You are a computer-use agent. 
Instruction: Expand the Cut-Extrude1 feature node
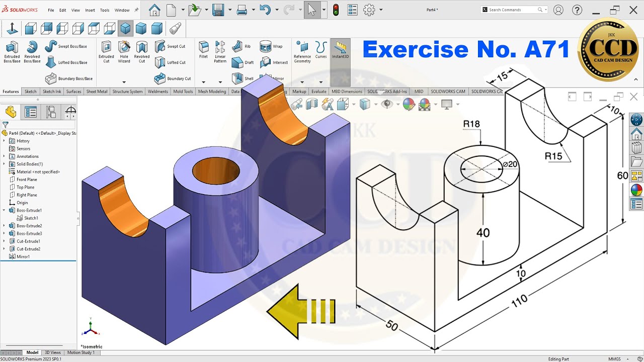4,241
